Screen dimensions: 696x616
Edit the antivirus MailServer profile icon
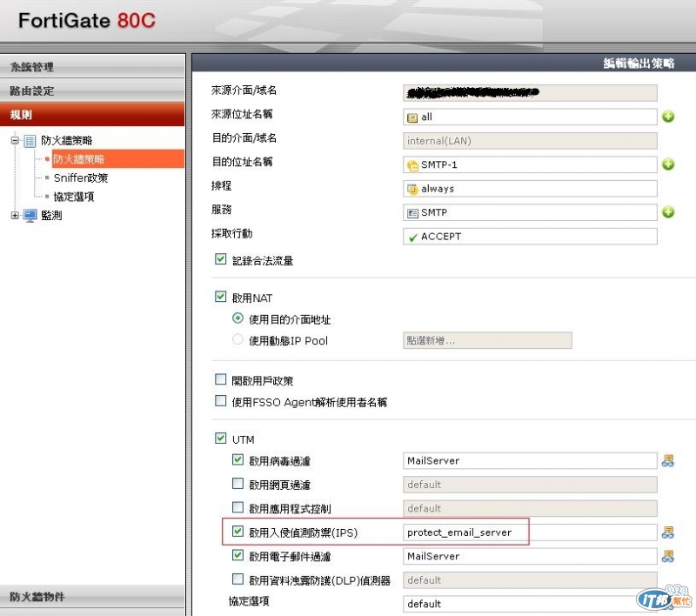click(667, 460)
